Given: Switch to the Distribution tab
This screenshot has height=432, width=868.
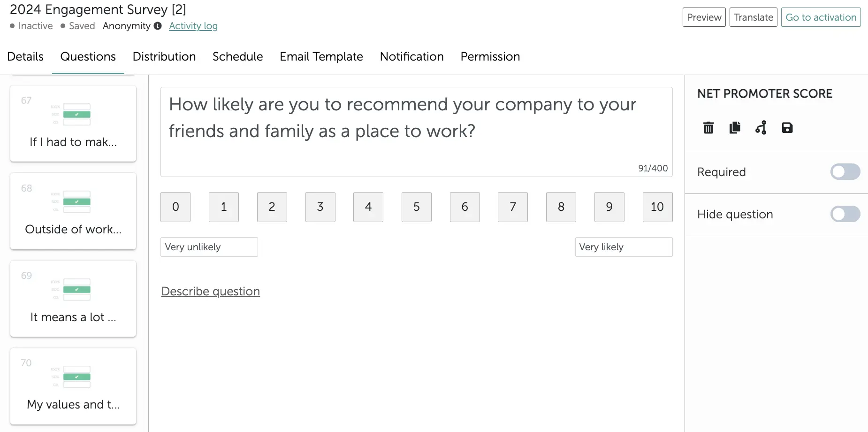Looking at the screenshot, I should click(164, 56).
